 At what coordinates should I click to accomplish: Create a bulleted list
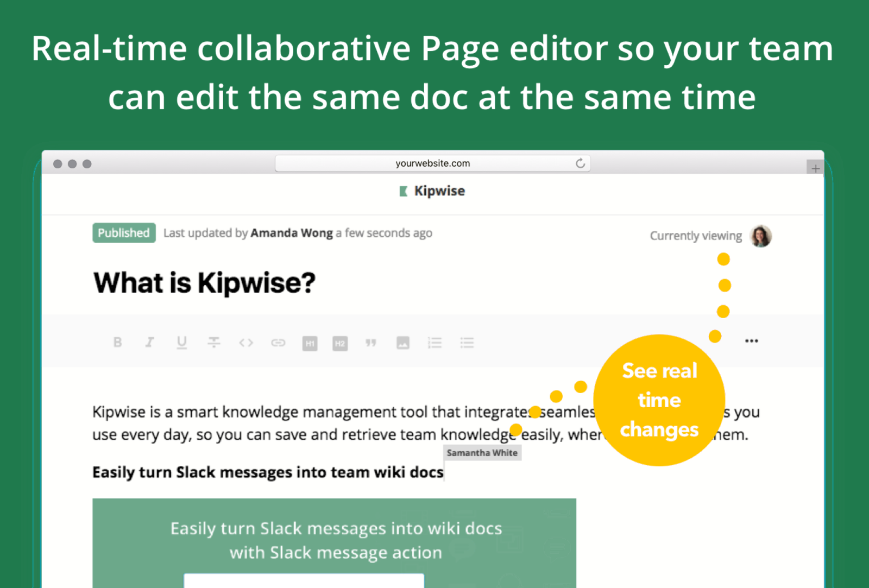[467, 343]
